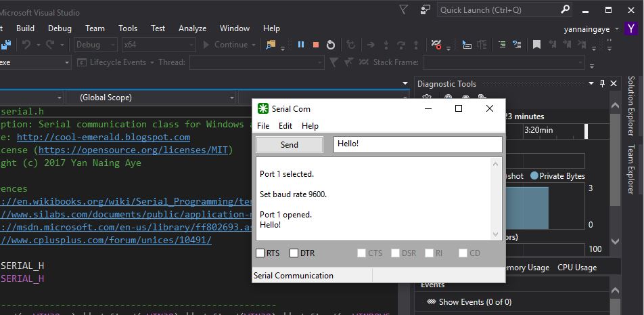Click the white timeline marker at 3:20min

tap(586, 131)
